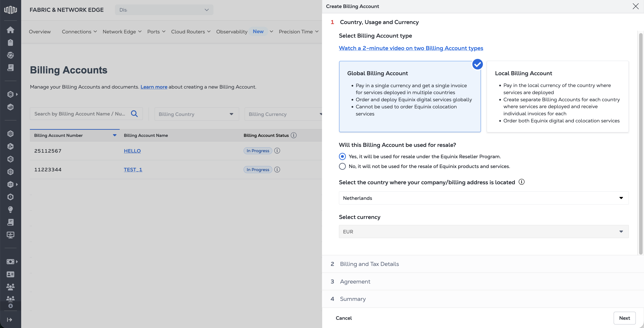Open the 2-minute video link on Billing types
Screen dimensions: 644x328
pos(411,48)
